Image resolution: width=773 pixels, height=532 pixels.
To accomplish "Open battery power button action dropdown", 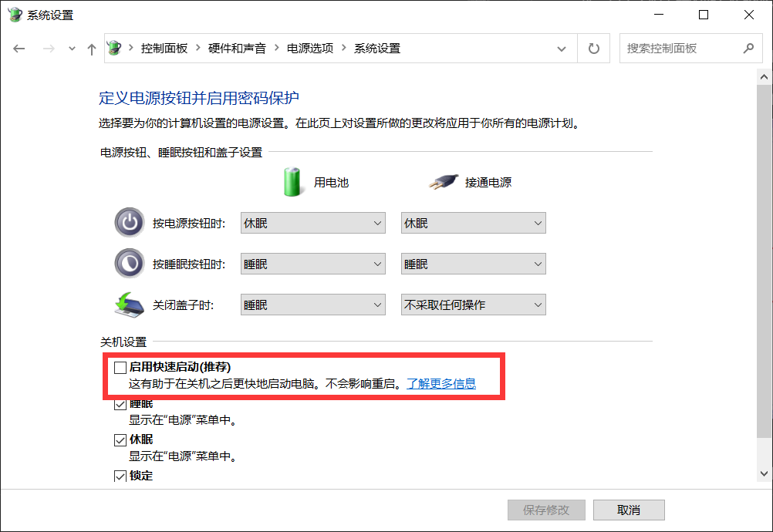I will tap(313, 223).
